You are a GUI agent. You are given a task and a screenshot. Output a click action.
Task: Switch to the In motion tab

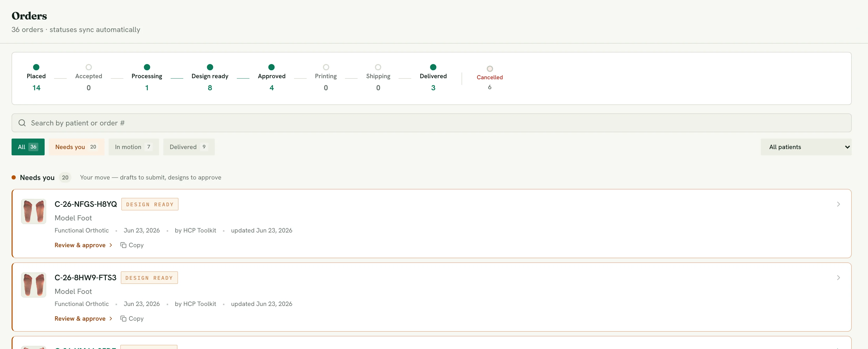point(133,147)
